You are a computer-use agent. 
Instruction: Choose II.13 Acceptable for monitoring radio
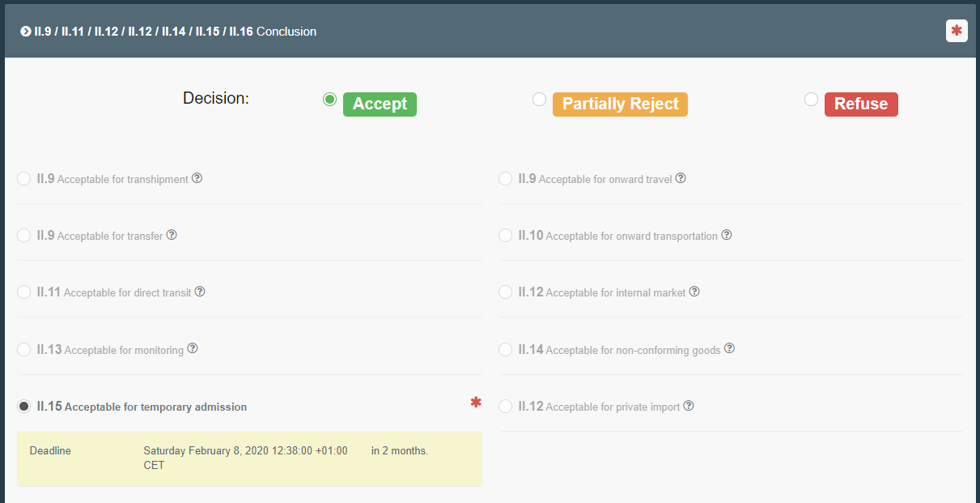24,349
